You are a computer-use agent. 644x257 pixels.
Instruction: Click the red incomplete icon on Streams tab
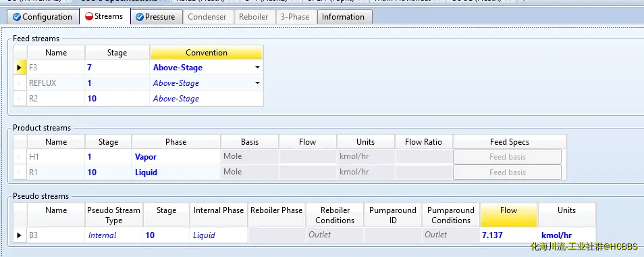88,16
